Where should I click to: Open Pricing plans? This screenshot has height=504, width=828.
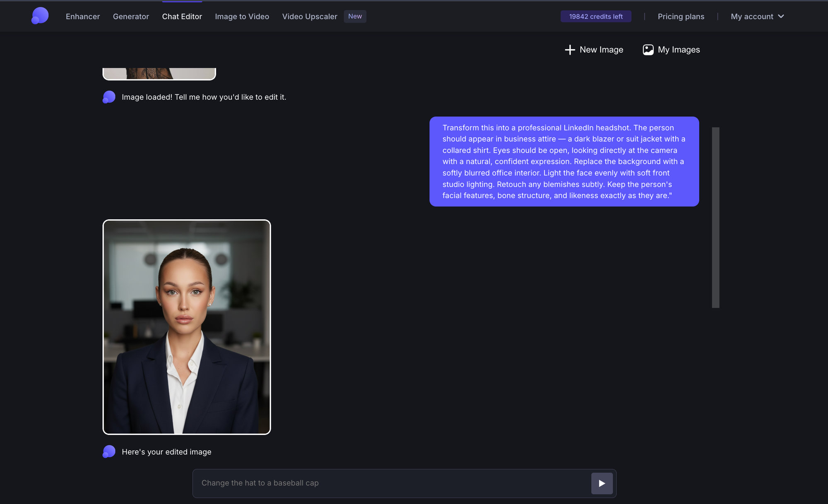pyautogui.click(x=681, y=17)
